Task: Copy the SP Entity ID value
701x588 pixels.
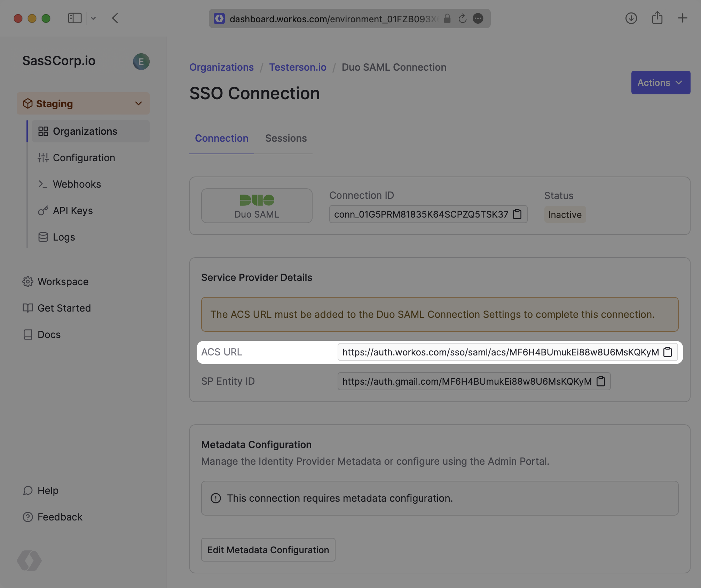Action: click(x=601, y=381)
